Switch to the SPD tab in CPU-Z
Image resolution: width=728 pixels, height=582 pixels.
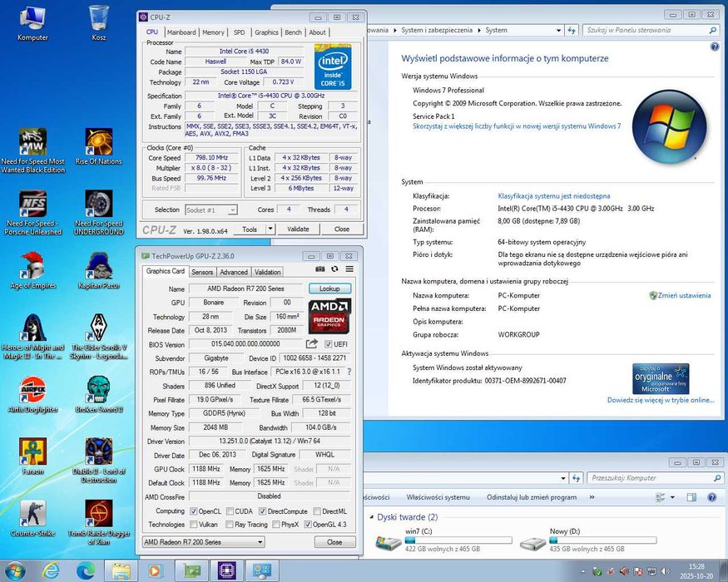point(239,32)
